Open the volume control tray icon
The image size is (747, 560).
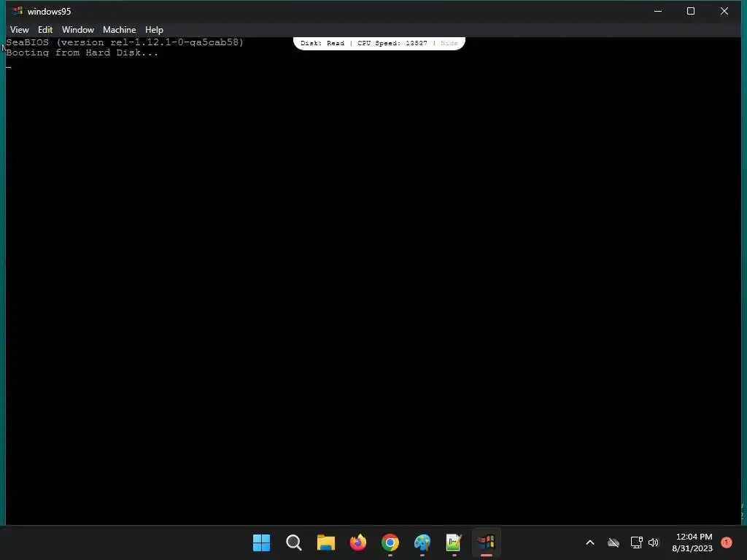pos(653,542)
